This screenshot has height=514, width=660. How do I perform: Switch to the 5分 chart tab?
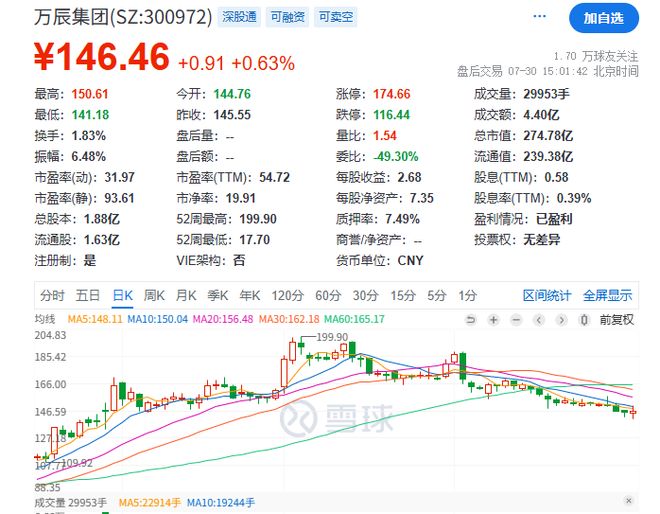click(x=436, y=296)
